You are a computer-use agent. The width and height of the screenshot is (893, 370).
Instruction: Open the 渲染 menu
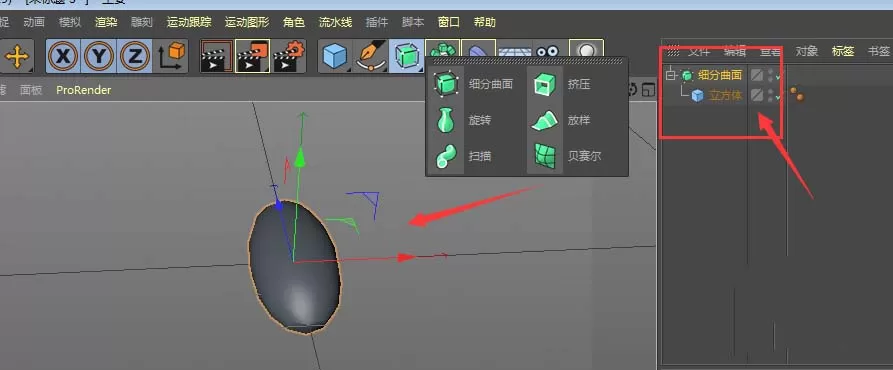pos(106,22)
